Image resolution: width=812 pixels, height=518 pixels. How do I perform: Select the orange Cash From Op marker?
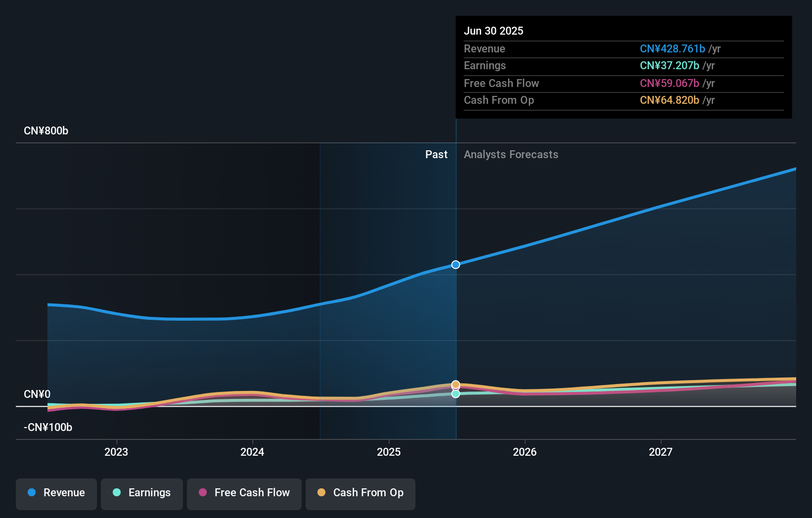point(455,384)
